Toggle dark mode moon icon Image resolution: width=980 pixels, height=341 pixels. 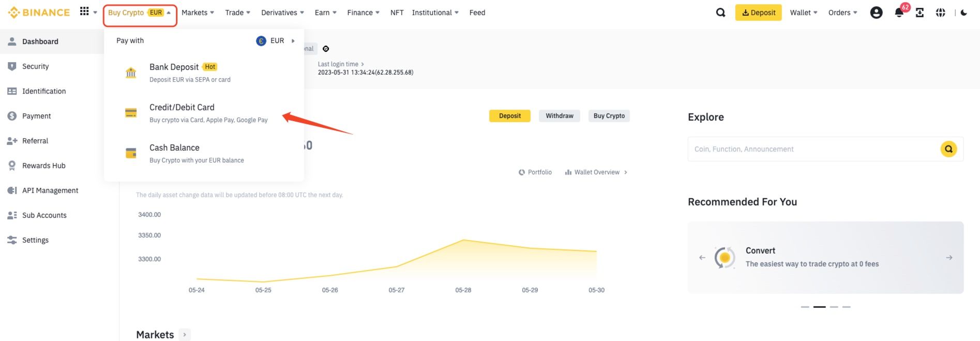coord(964,12)
